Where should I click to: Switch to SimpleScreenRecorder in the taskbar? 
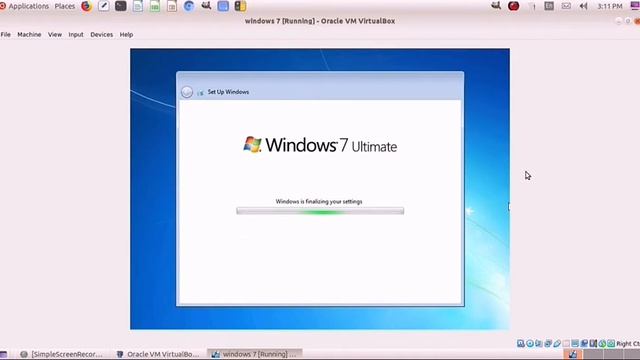[61, 354]
